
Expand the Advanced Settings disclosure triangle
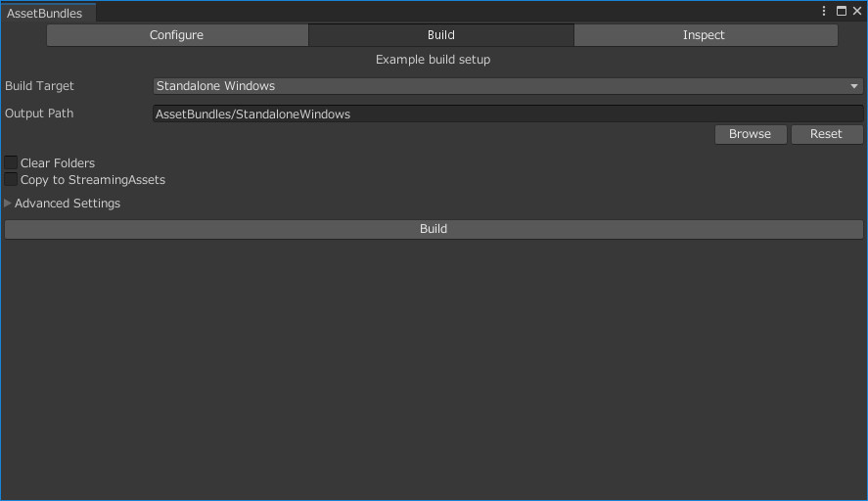coord(8,204)
